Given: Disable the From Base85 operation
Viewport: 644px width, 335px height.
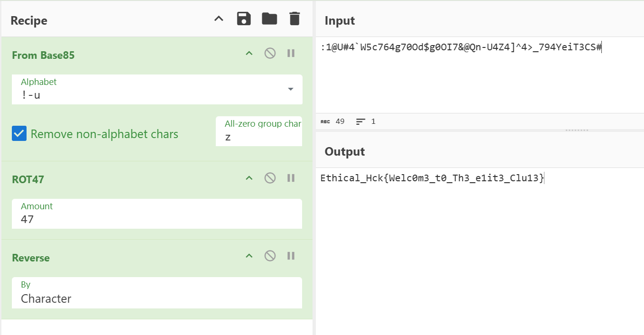Looking at the screenshot, I should [270, 53].
